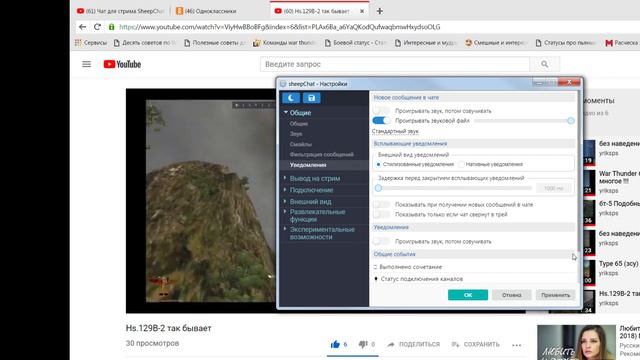Go back with the browser back arrow
The width and height of the screenshot is (640, 360).
[83, 27]
